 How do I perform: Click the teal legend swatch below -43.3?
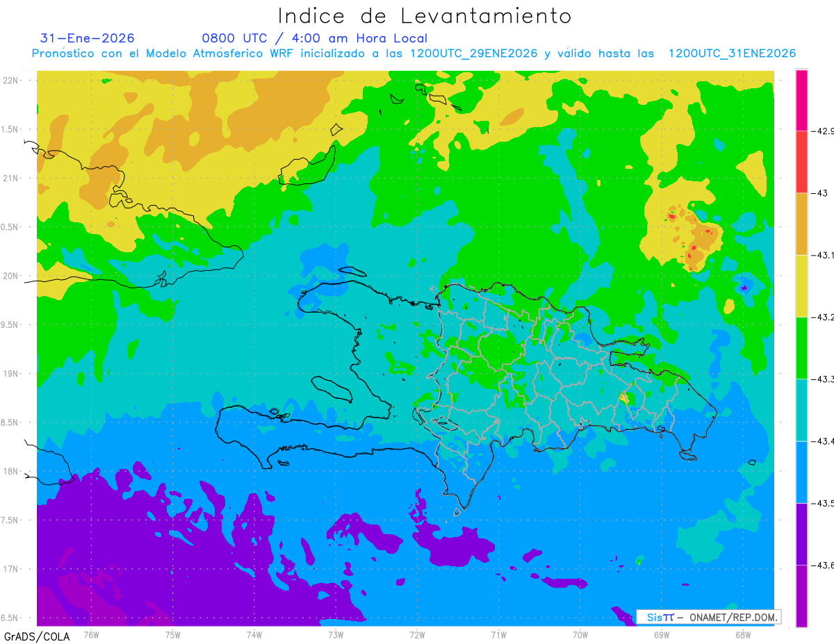801,410
